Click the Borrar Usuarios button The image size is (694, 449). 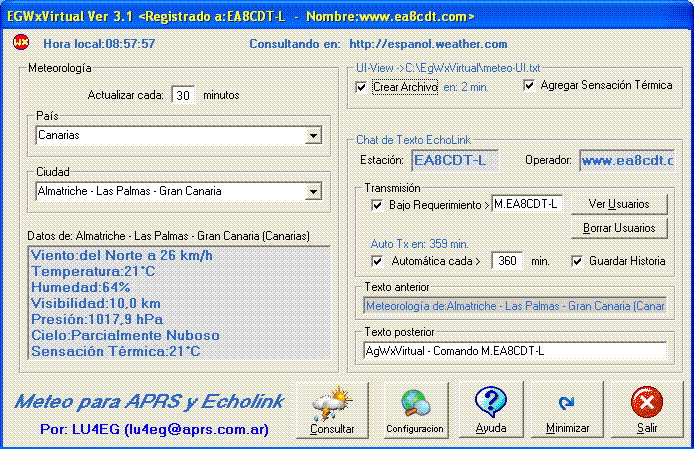coord(619,228)
